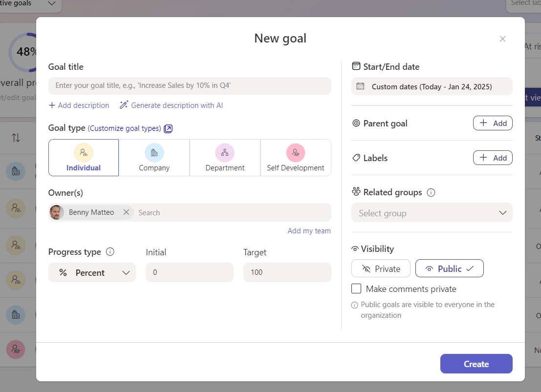Click Generate description with AI
The height and width of the screenshot is (392, 541).
171,105
